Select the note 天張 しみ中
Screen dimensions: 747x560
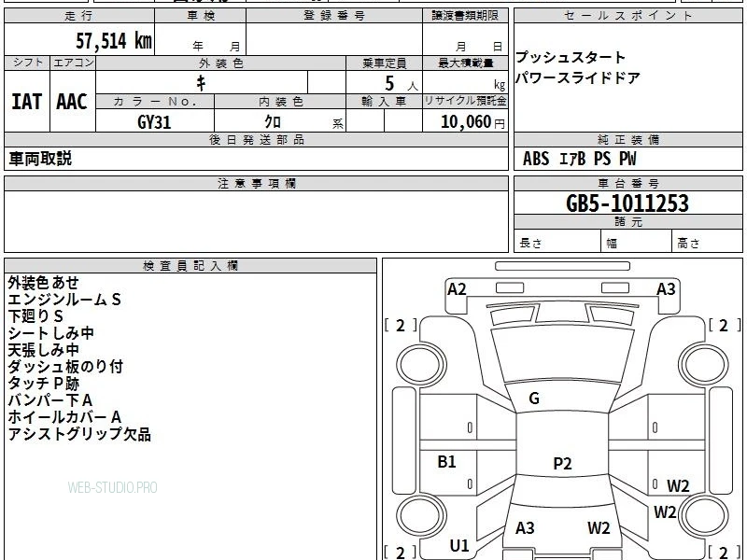43,350
